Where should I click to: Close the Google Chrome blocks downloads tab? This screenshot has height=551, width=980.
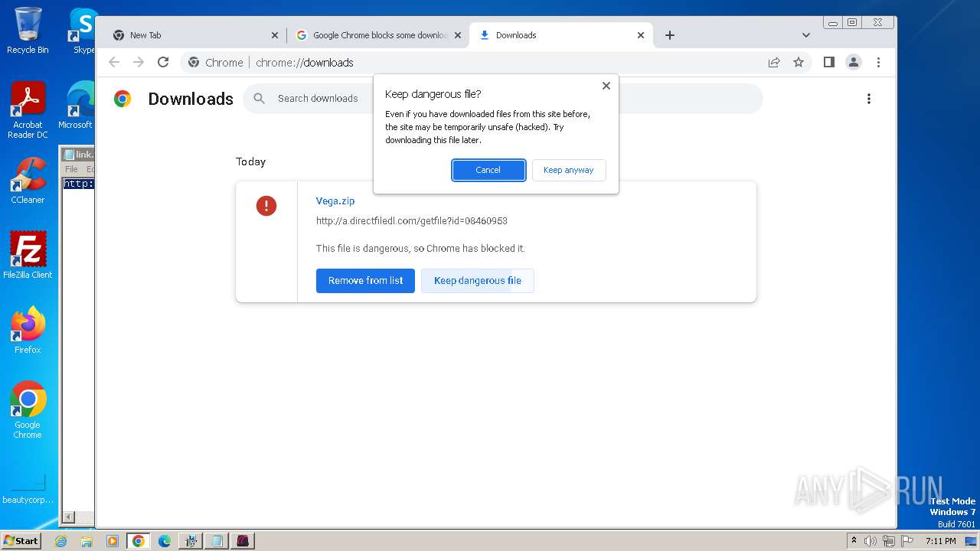tap(458, 35)
